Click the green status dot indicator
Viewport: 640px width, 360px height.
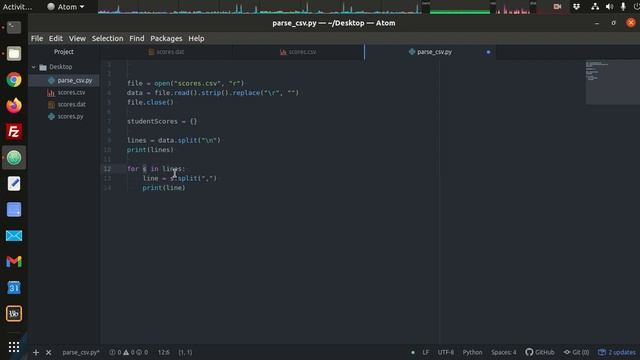coord(413,352)
